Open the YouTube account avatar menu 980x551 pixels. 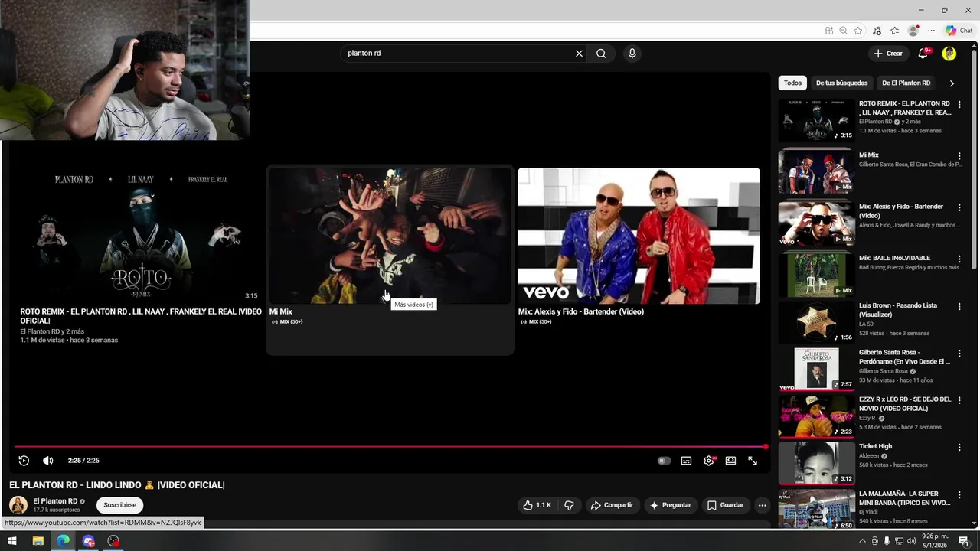click(x=949, y=54)
